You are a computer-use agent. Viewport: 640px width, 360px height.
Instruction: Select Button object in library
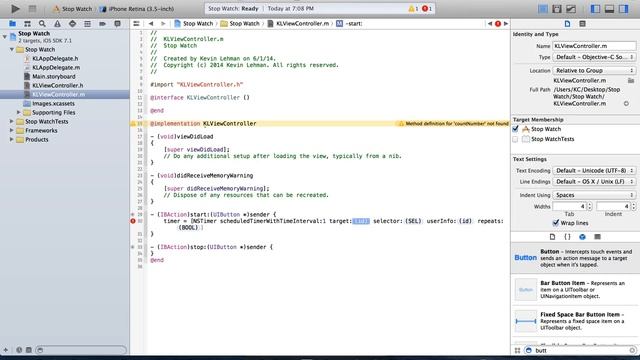click(x=575, y=258)
